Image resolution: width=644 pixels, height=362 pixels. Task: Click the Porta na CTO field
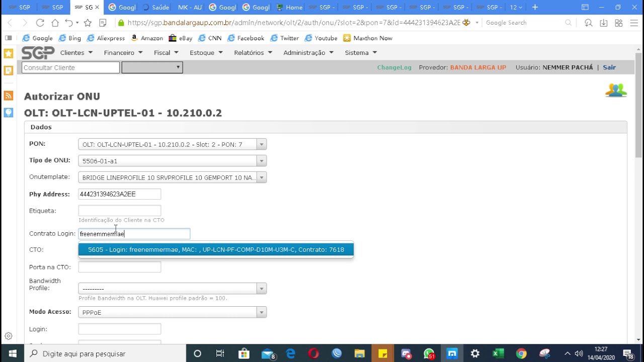click(120, 267)
